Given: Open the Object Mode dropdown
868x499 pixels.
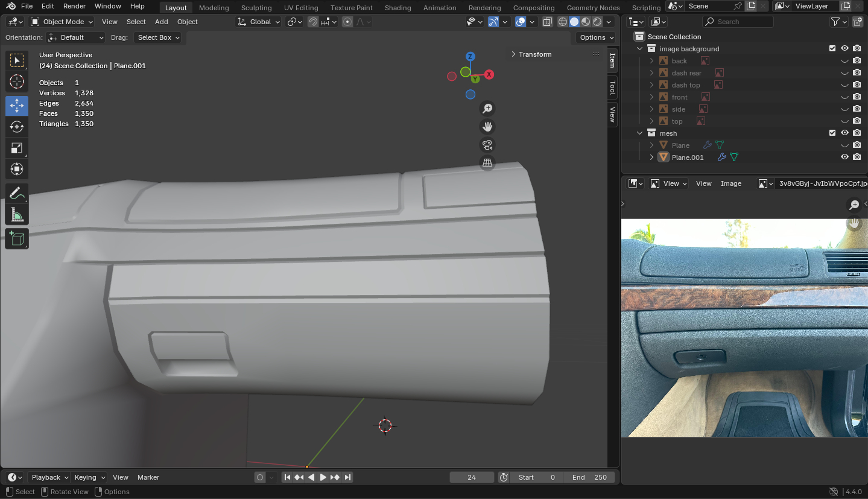Looking at the screenshot, I should point(62,22).
